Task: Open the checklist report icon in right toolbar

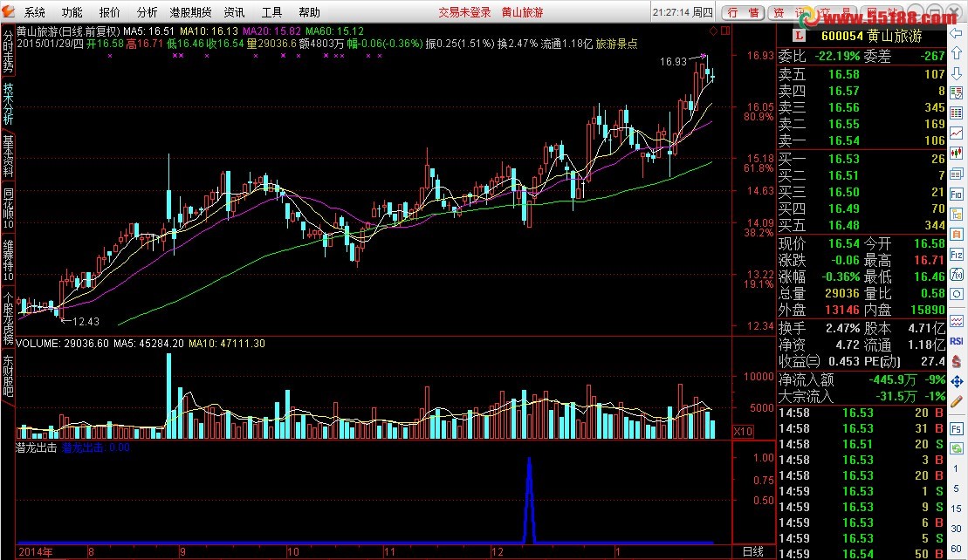Action: [957, 93]
